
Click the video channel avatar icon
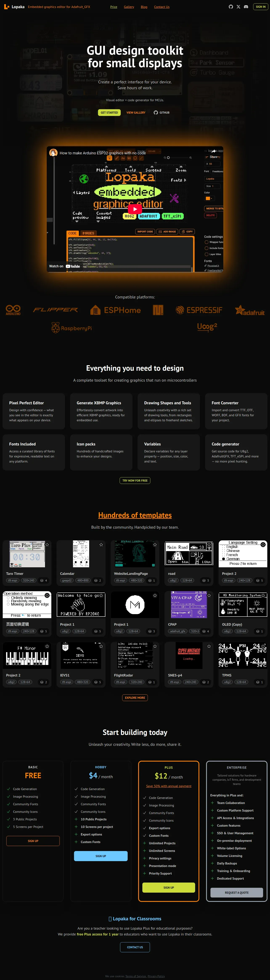click(x=53, y=153)
